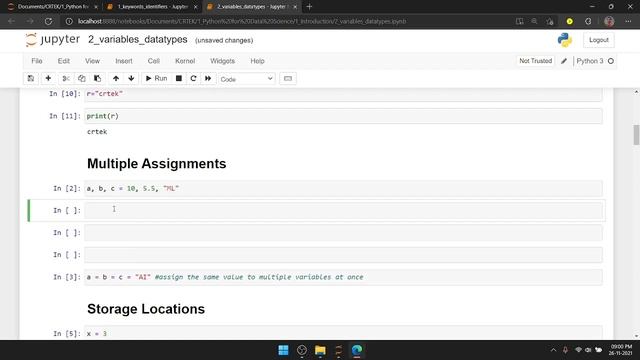Insert a cell below with the plus icon
Viewport: 640px width, 360px height.
click(x=48, y=78)
